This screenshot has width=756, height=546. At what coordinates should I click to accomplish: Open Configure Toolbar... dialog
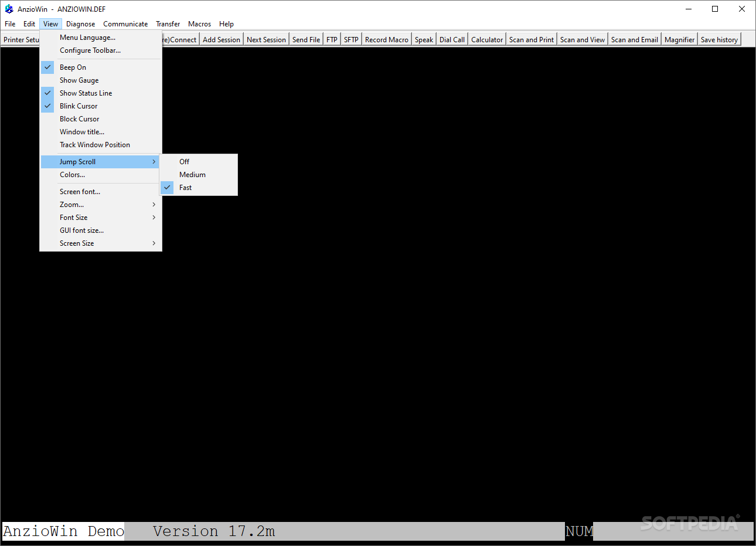pyautogui.click(x=101, y=50)
